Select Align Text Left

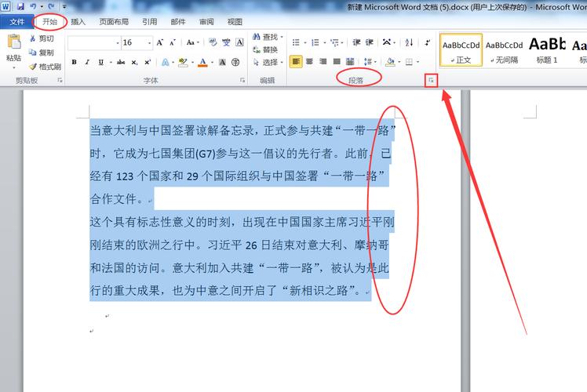[296, 61]
